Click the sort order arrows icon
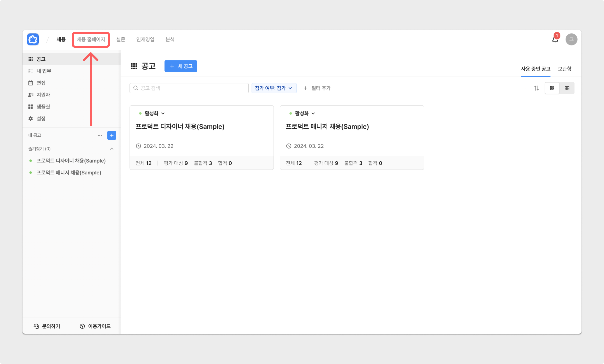This screenshot has height=364, width=604. [x=536, y=88]
